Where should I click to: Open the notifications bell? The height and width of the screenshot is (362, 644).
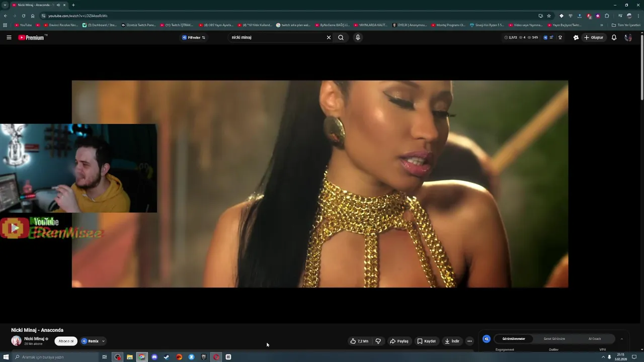pos(614,37)
